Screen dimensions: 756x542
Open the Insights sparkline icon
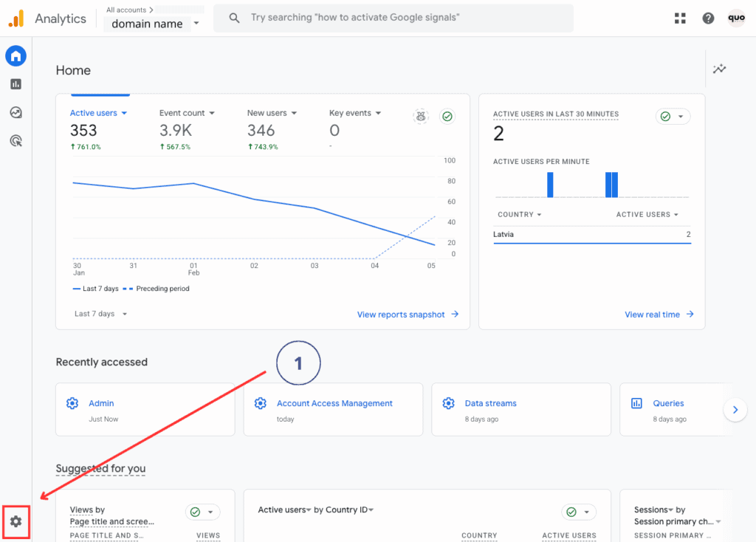719,69
